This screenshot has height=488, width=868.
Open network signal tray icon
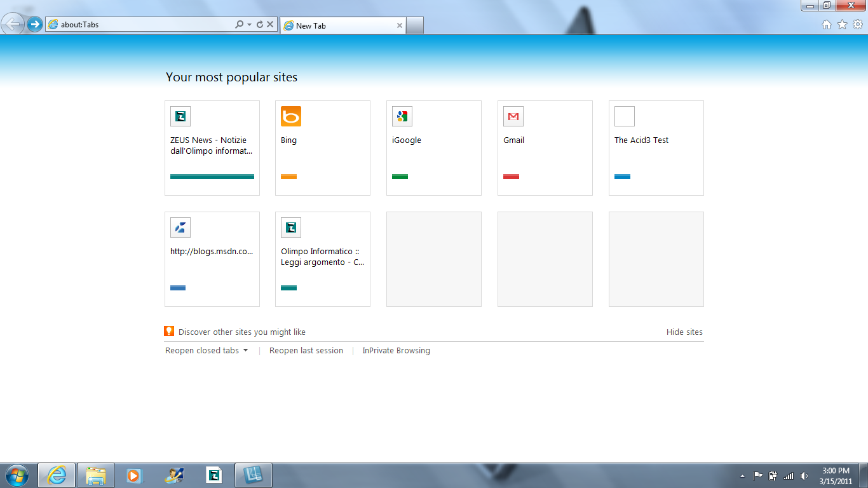(789, 476)
